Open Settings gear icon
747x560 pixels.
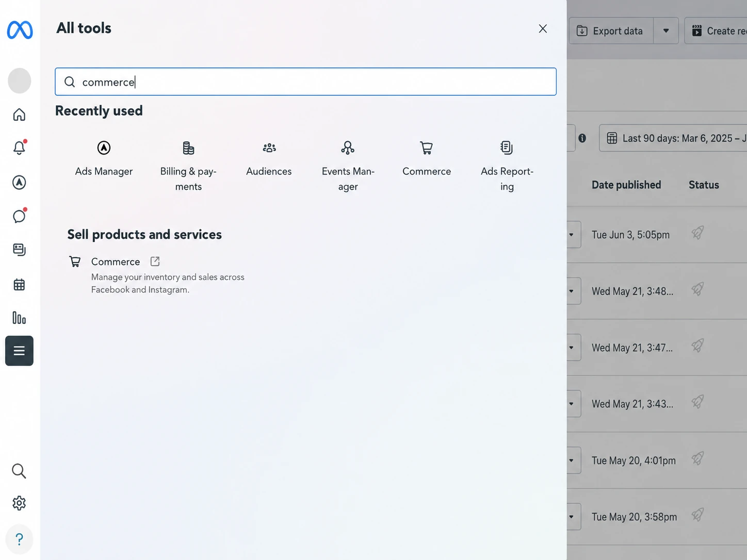point(19,503)
